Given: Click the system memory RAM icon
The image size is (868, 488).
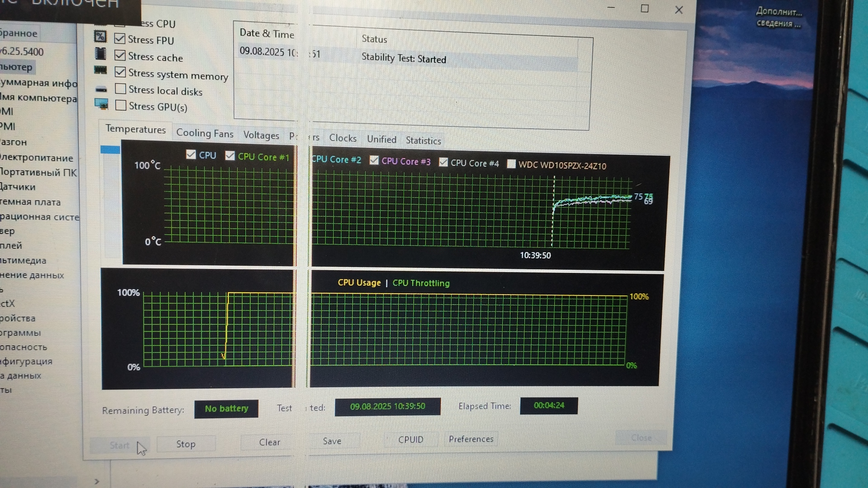Looking at the screenshot, I should [100, 70].
